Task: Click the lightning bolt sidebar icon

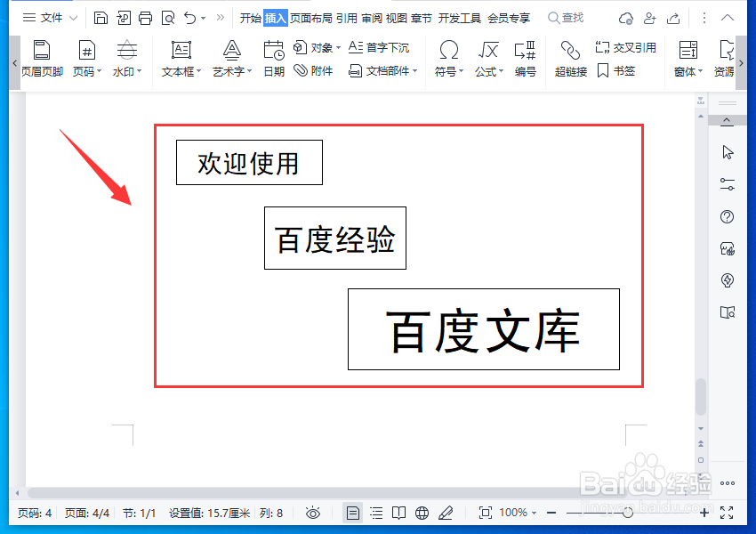Action: [727, 280]
